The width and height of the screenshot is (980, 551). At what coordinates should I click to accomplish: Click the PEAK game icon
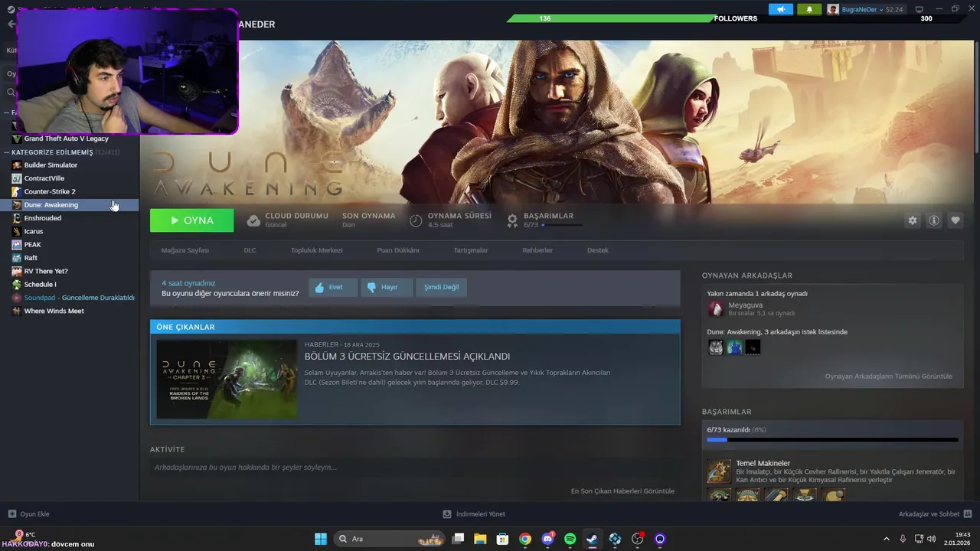(x=17, y=245)
